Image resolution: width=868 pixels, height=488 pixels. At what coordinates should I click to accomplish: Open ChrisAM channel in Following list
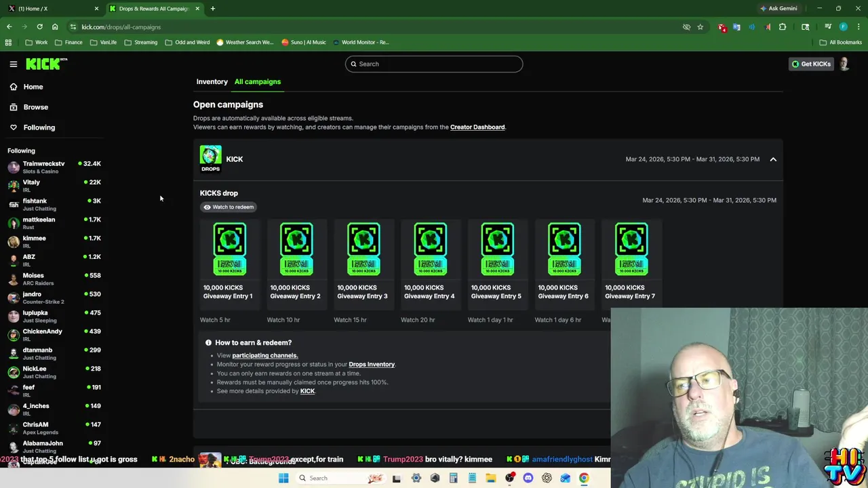tap(54, 428)
